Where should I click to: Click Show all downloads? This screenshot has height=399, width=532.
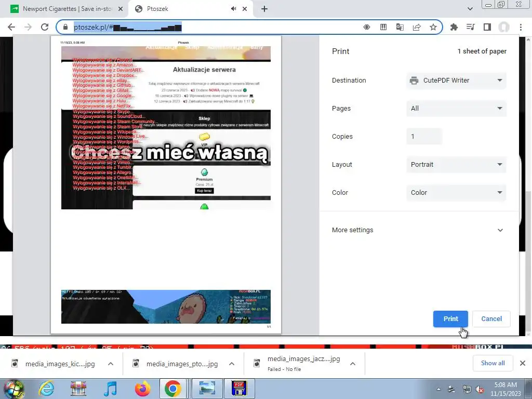493,363
